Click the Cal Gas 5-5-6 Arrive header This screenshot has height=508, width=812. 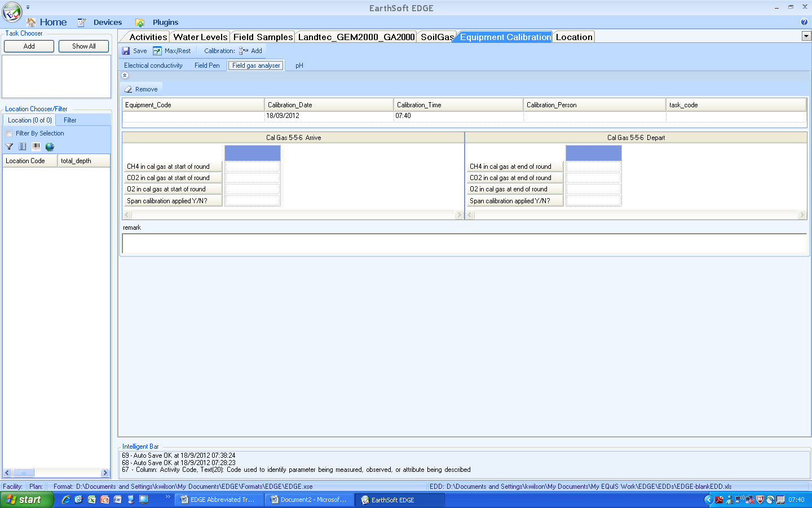point(293,138)
